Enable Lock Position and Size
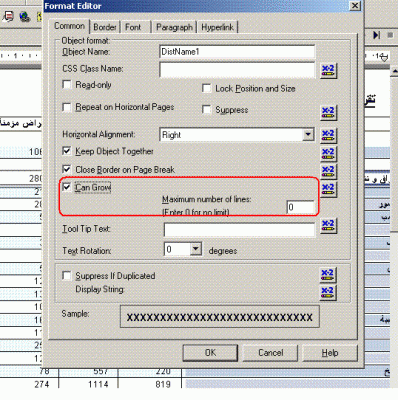The height and width of the screenshot is (400, 398). 207,89
